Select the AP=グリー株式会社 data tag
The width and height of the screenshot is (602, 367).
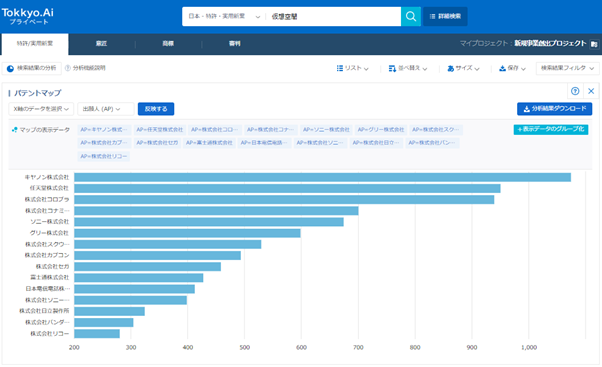tap(381, 130)
